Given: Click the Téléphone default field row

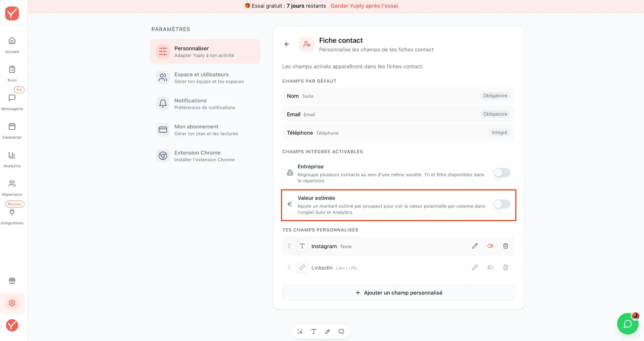Looking at the screenshot, I should pyautogui.click(x=398, y=133).
